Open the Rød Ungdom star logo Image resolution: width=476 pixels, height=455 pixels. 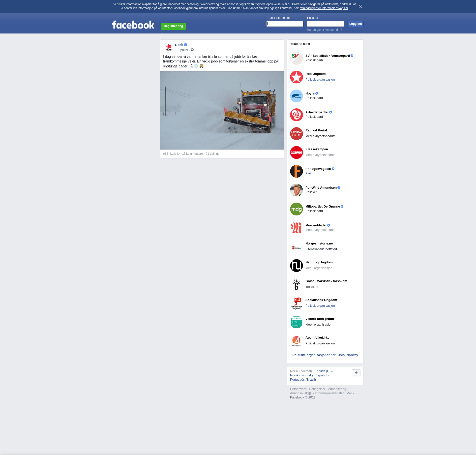point(297,77)
